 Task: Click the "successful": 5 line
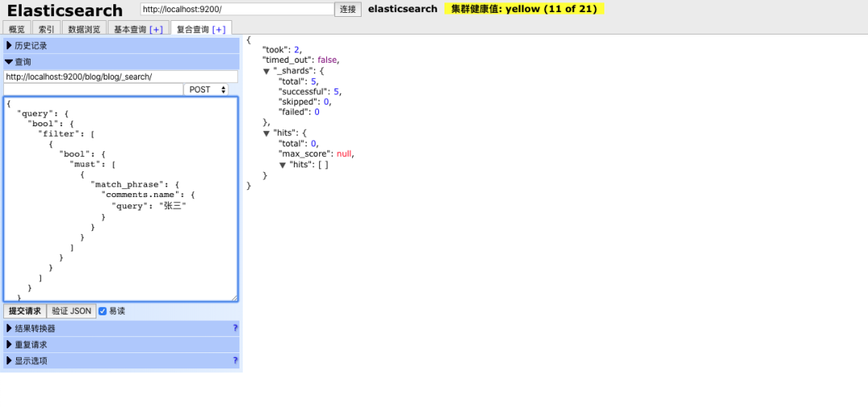(x=309, y=92)
